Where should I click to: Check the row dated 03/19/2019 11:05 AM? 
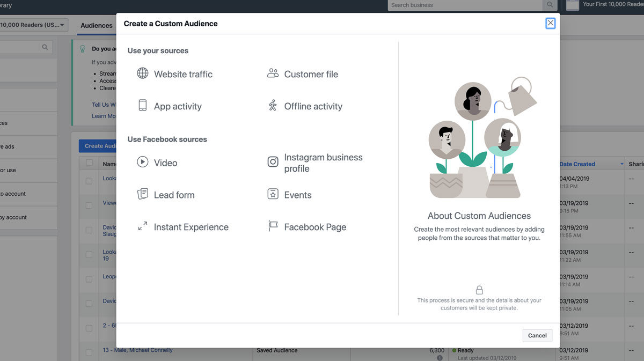[89, 304]
